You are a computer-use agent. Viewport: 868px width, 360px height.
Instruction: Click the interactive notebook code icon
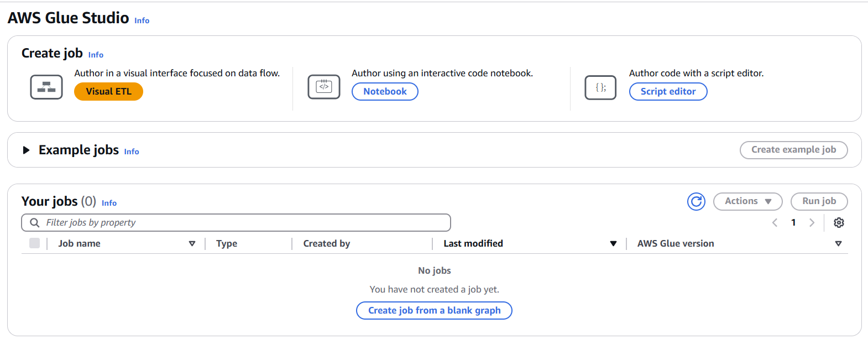[x=324, y=87]
